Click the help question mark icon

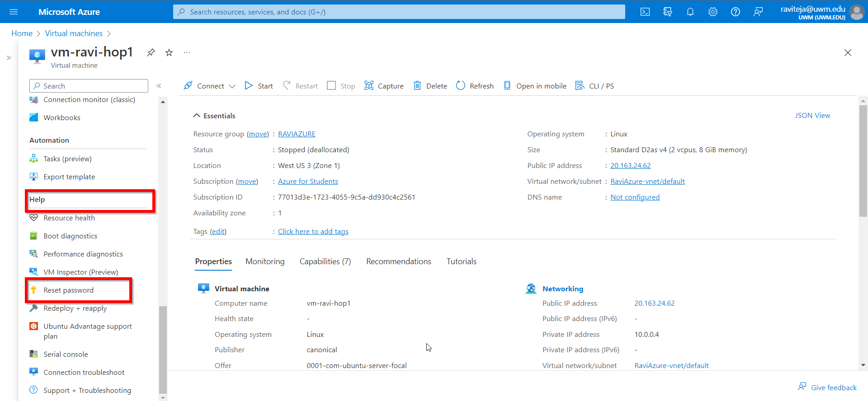(735, 12)
